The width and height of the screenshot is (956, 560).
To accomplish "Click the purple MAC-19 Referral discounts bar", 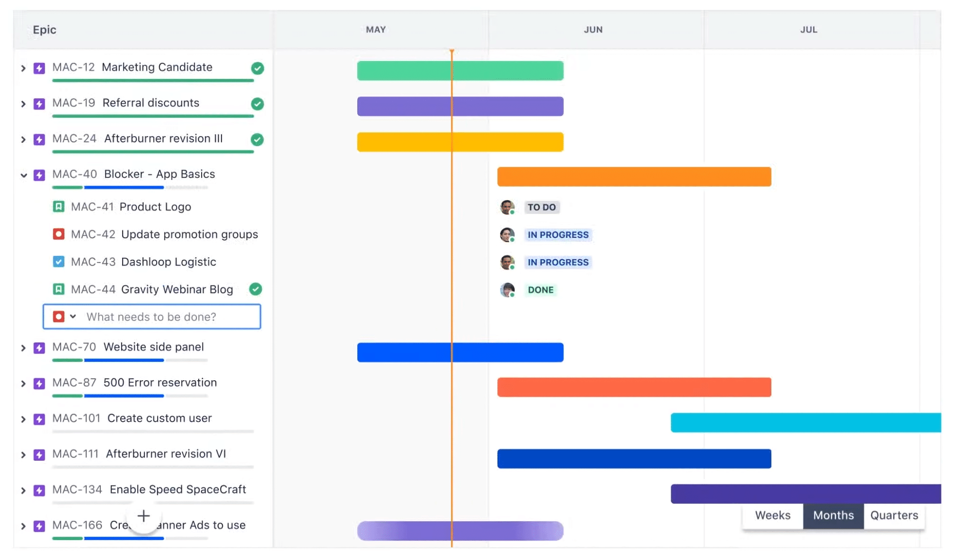I will click(x=460, y=107).
